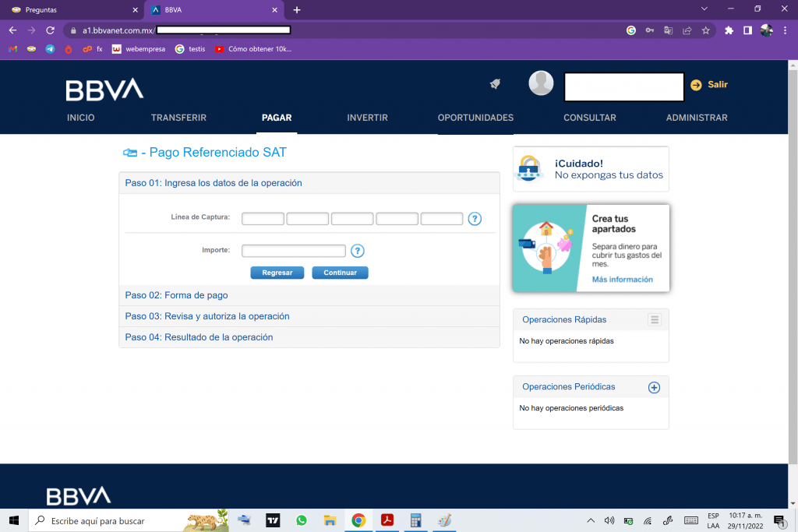
Task: Click the Salir logout arrow icon
Action: [696, 85]
